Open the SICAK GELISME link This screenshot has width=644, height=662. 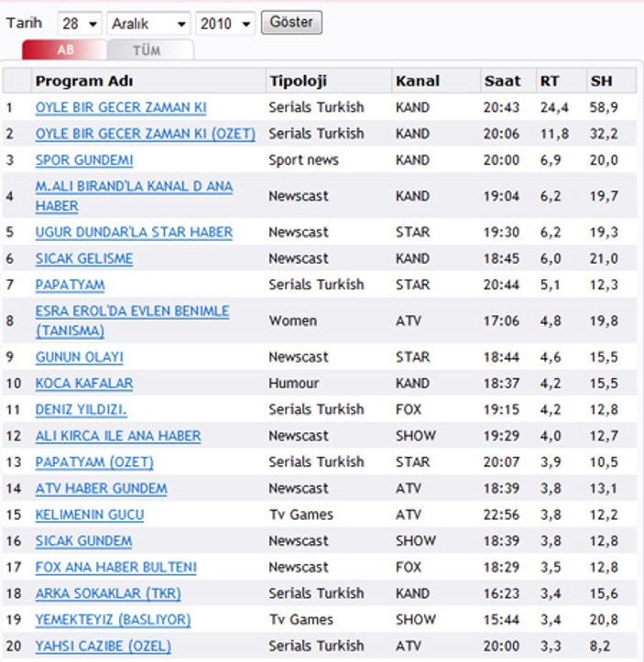pyautogui.click(x=84, y=258)
